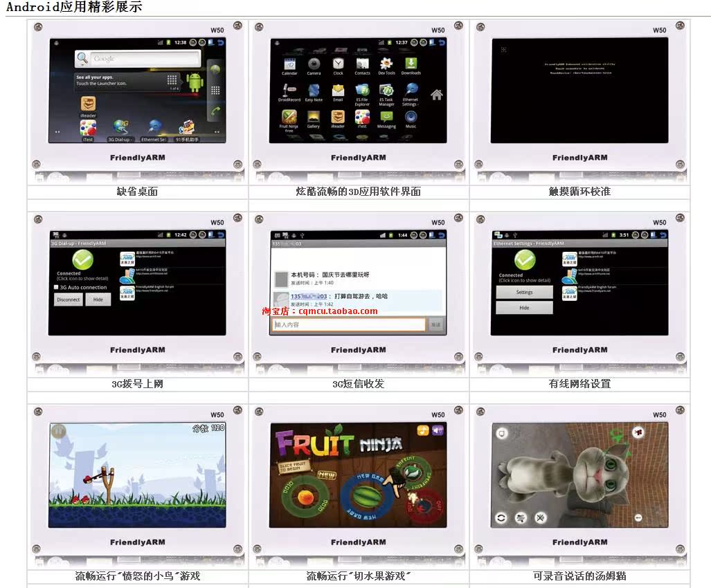The height and width of the screenshot is (588, 711).
Task: Open the Calendar app in the app drawer
Action: coord(290,66)
